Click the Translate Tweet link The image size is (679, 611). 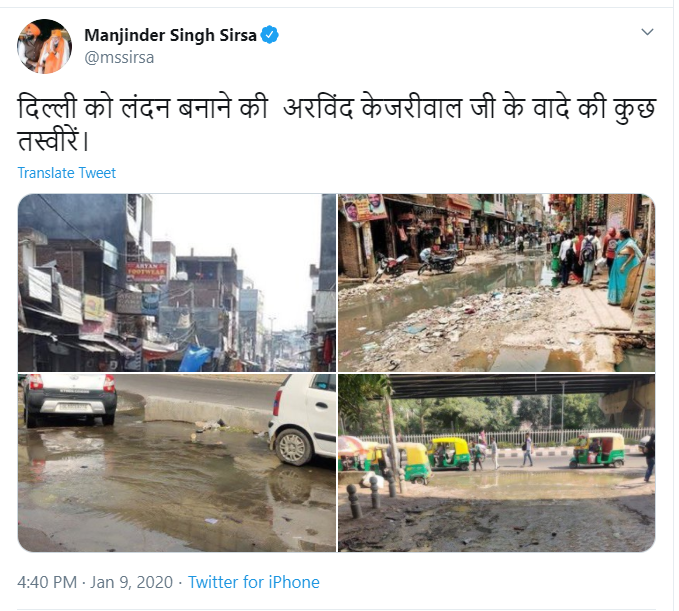(x=66, y=173)
